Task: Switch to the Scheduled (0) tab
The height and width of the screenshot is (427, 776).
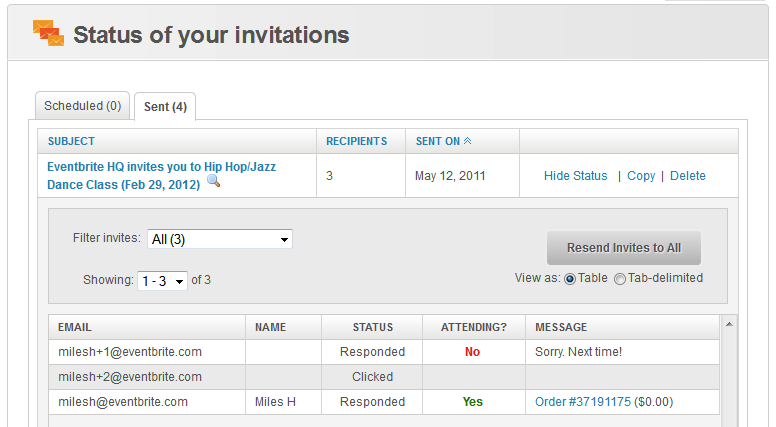Action: tap(83, 106)
